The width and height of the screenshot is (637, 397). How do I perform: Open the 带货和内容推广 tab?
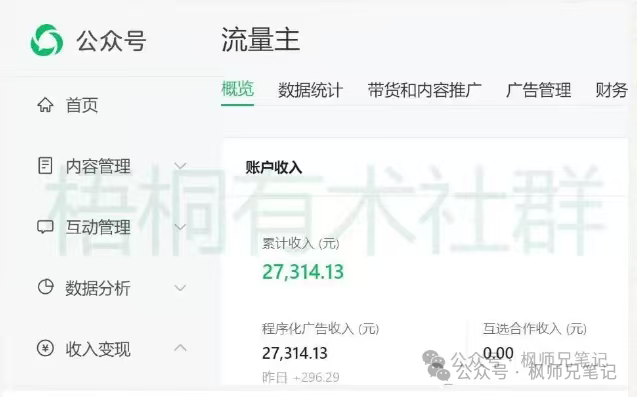pos(425,90)
